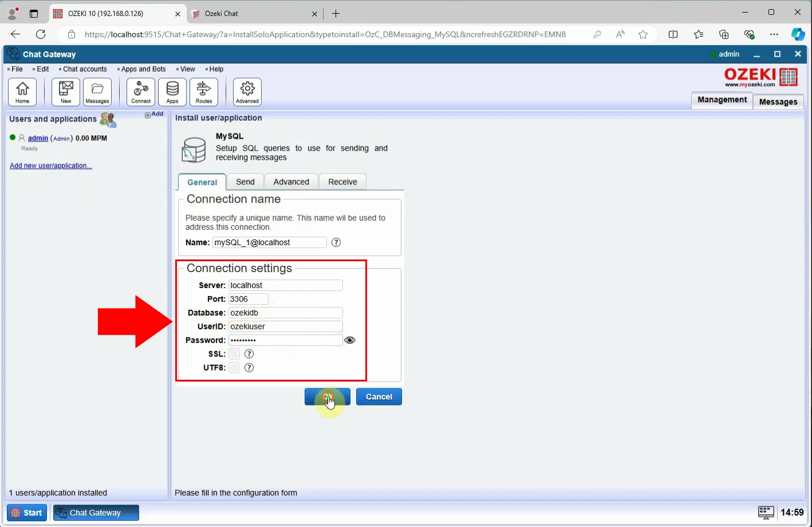Image resolution: width=812 pixels, height=527 pixels.
Task: Click the OZEKI logo
Action: [x=761, y=77]
